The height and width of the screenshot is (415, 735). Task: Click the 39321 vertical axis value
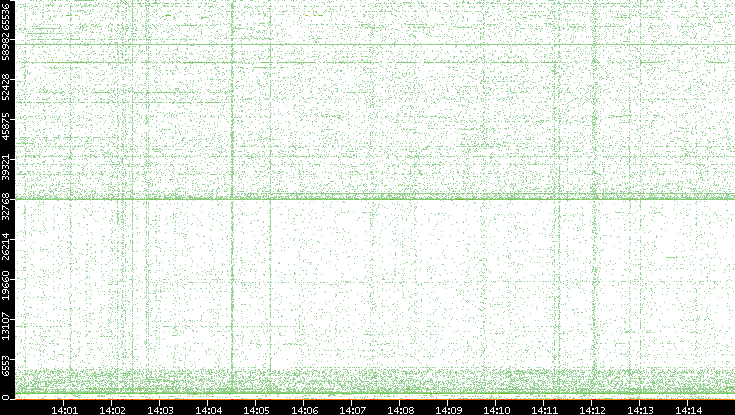tap(5, 167)
